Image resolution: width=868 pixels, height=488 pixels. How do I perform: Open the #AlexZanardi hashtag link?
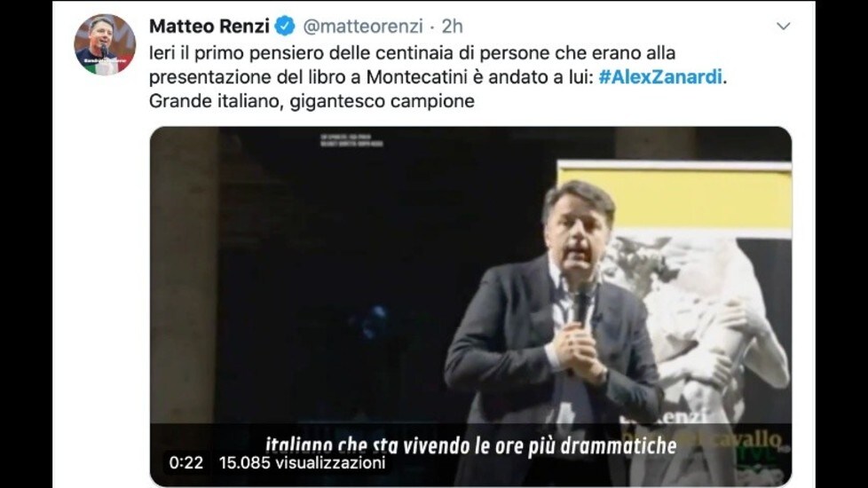[x=660, y=76]
